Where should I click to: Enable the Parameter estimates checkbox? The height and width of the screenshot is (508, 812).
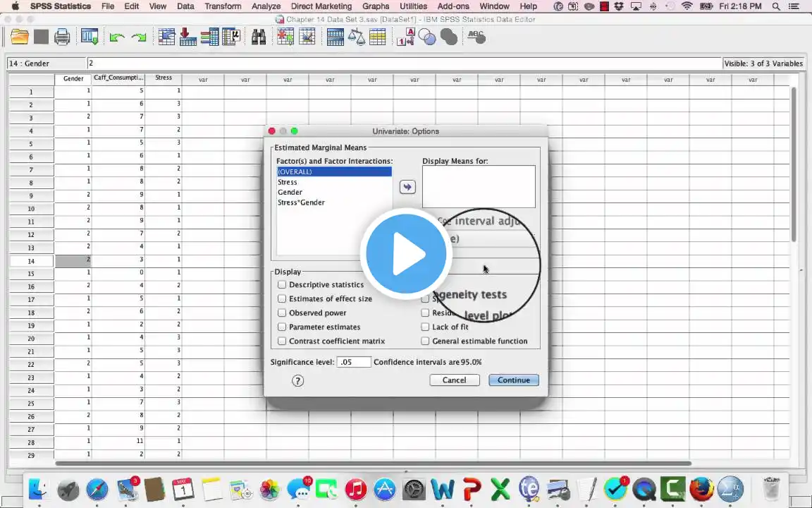pos(282,327)
